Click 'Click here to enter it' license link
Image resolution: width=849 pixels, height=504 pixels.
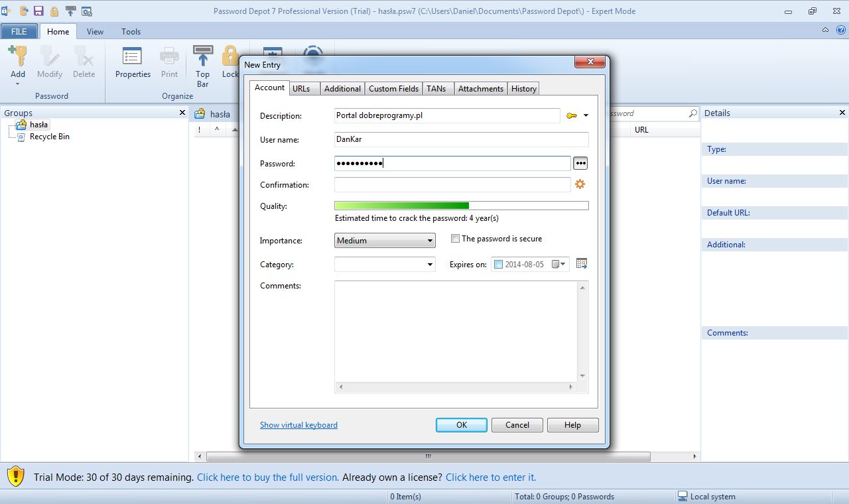(x=491, y=477)
